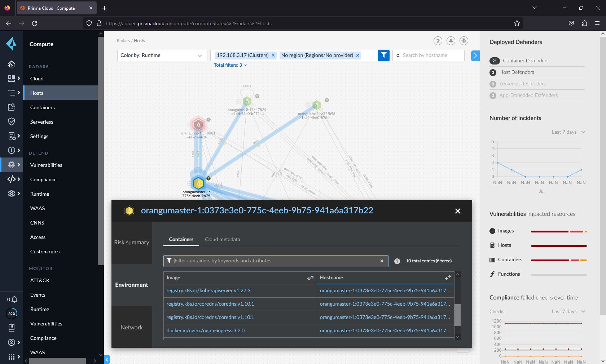Select the Risk summary section
606x364 pixels.
click(132, 243)
